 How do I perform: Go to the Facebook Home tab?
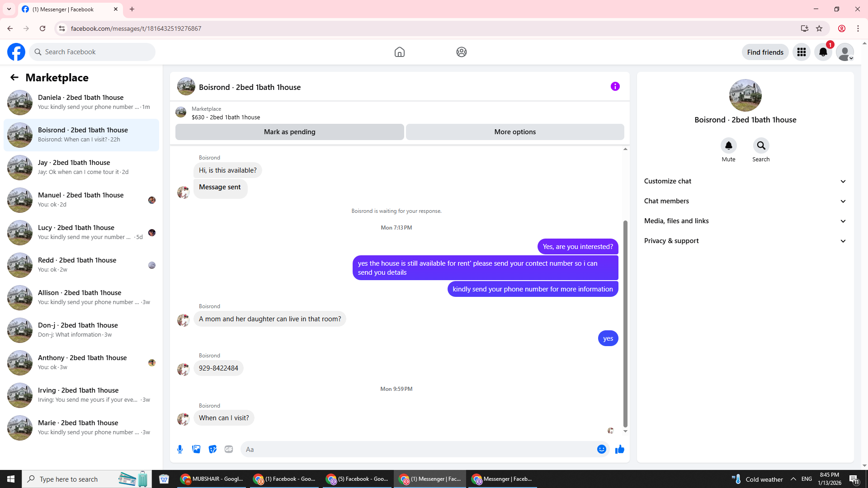click(x=399, y=52)
